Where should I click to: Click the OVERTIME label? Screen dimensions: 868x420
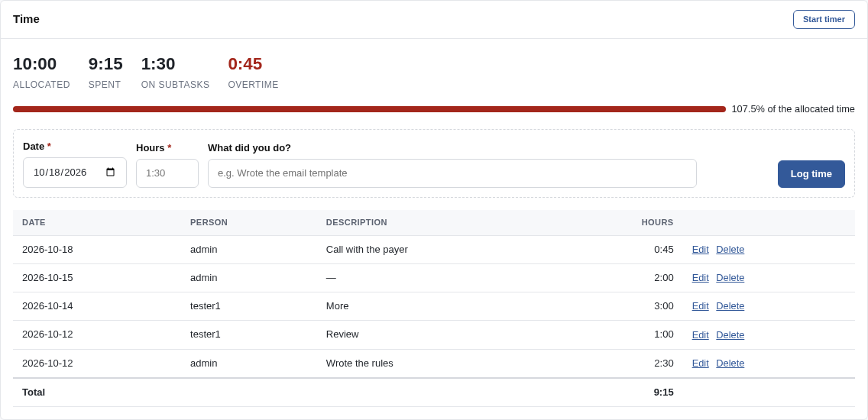pos(254,85)
